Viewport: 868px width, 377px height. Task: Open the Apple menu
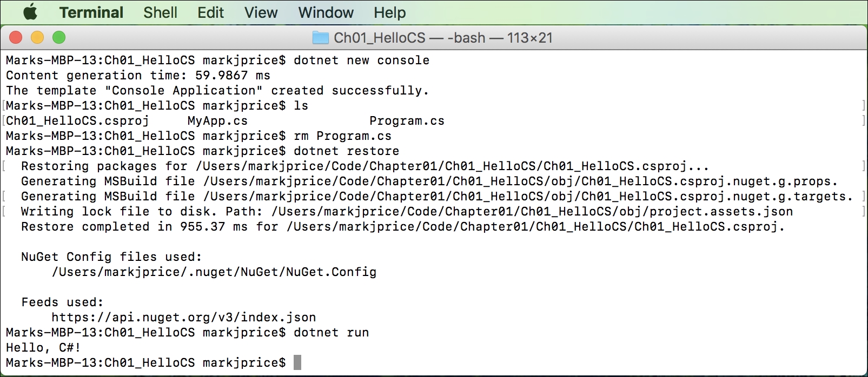pos(30,12)
